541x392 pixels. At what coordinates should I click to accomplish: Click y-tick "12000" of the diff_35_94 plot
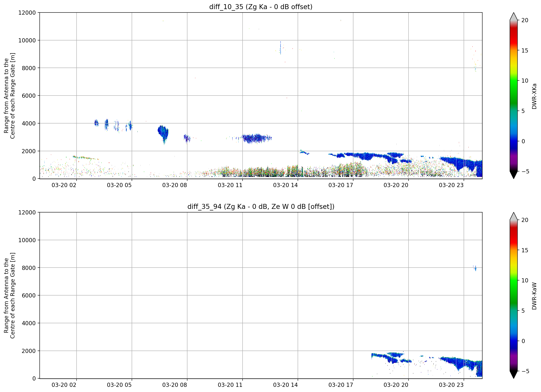(x=27, y=212)
